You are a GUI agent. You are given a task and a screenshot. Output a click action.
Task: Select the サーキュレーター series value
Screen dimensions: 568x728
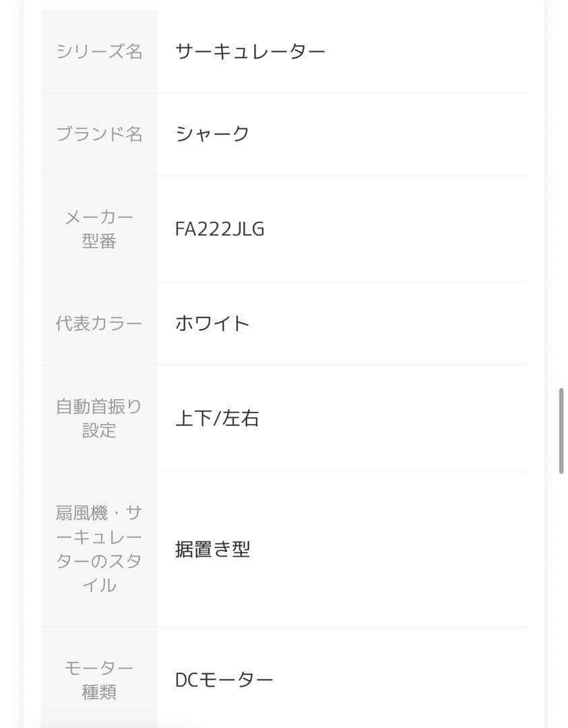[250, 51]
